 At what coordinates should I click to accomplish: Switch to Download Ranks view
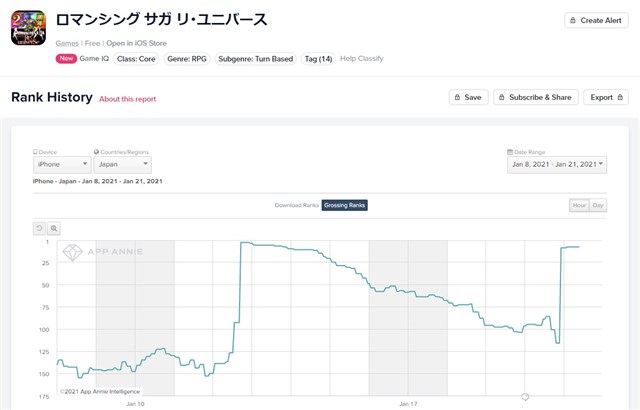(297, 205)
